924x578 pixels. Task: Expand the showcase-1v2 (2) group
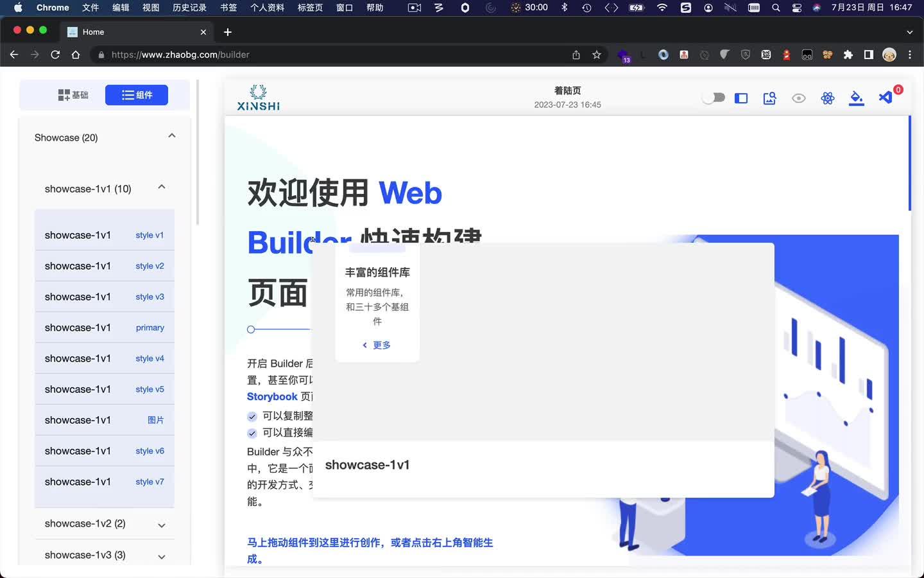click(x=160, y=525)
